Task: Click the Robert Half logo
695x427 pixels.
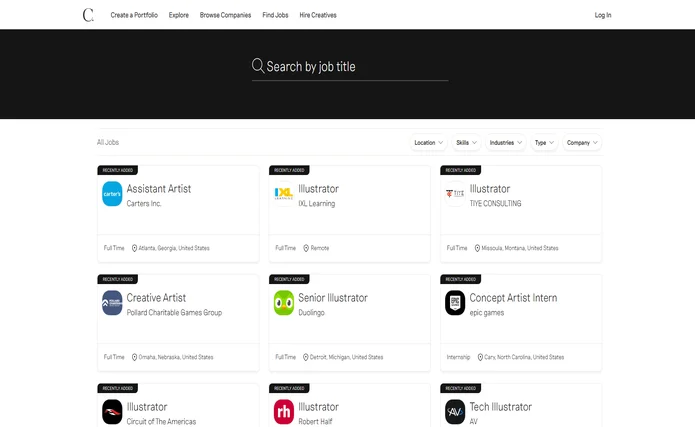Action: 284,412
